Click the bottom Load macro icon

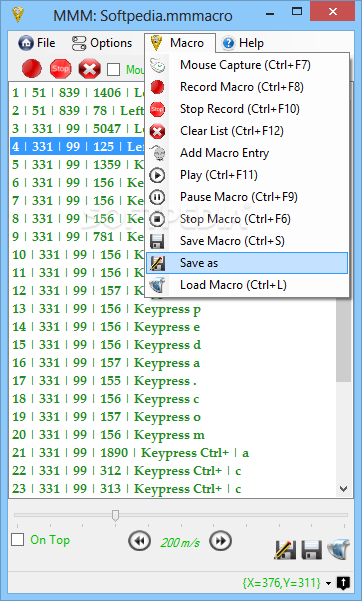[x=338, y=549]
